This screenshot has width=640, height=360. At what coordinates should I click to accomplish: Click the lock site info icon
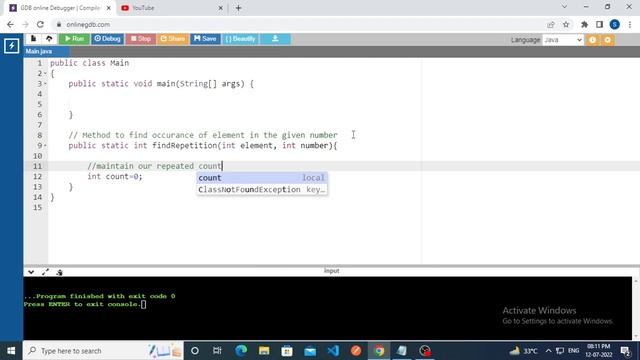[x=59, y=24]
